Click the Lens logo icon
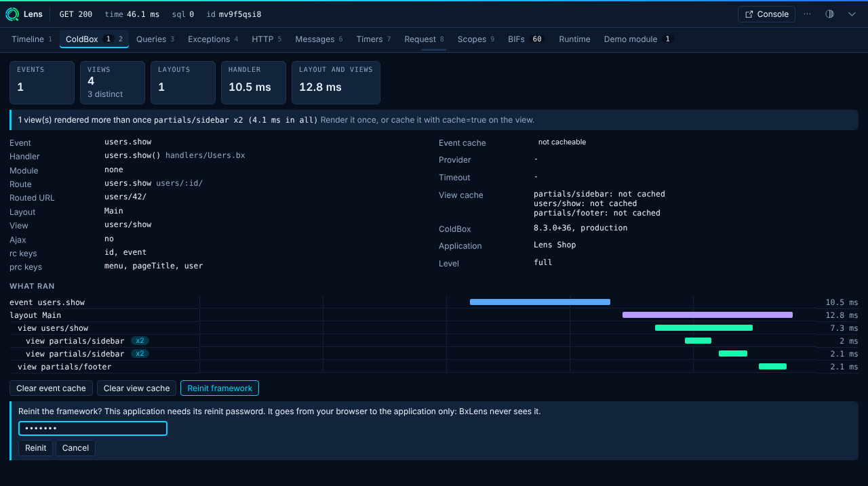 [12, 14]
